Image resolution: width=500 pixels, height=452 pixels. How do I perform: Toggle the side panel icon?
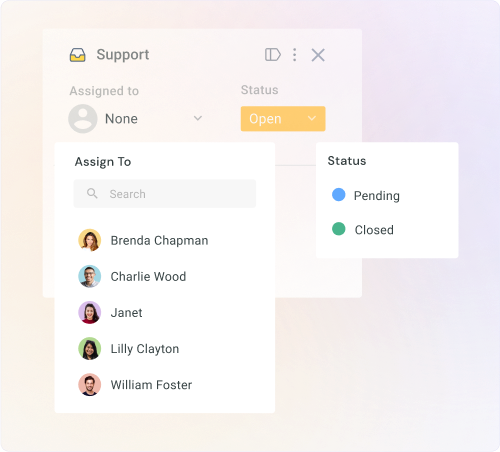pyautogui.click(x=273, y=55)
